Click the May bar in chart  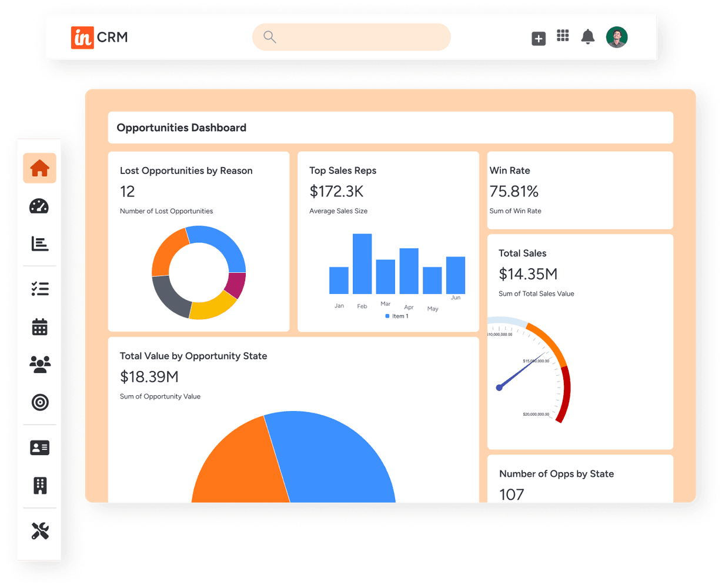[x=432, y=280]
